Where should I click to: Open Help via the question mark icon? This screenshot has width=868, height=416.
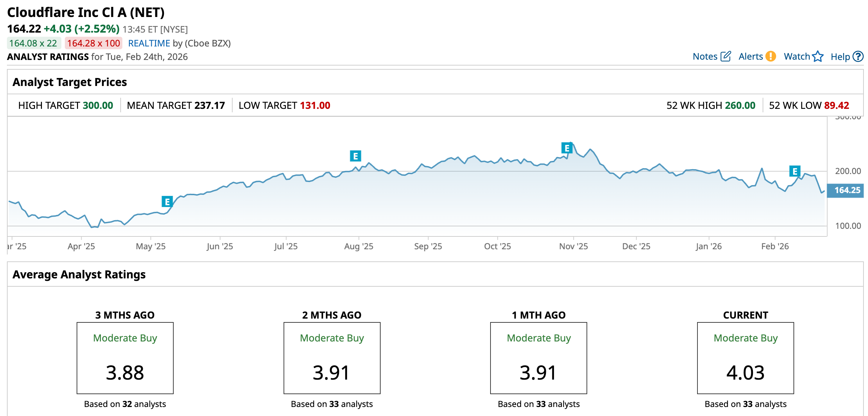click(x=858, y=57)
